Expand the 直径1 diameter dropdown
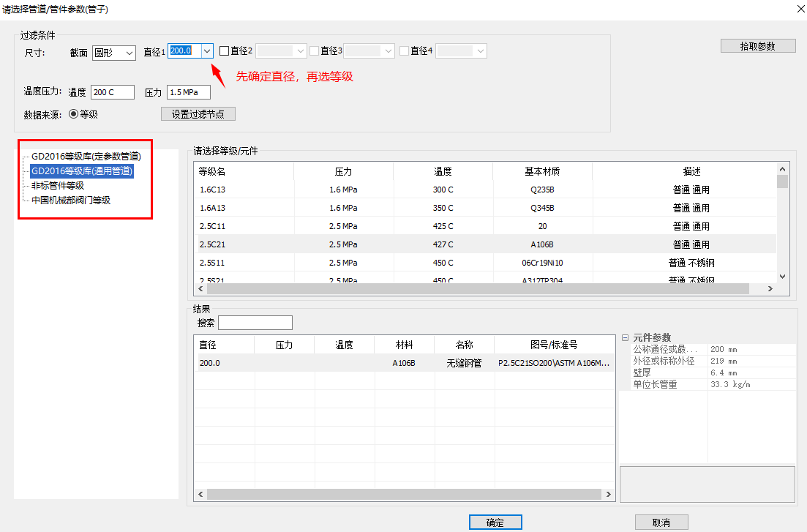The image size is (807, 532). (x=206, y=50)
